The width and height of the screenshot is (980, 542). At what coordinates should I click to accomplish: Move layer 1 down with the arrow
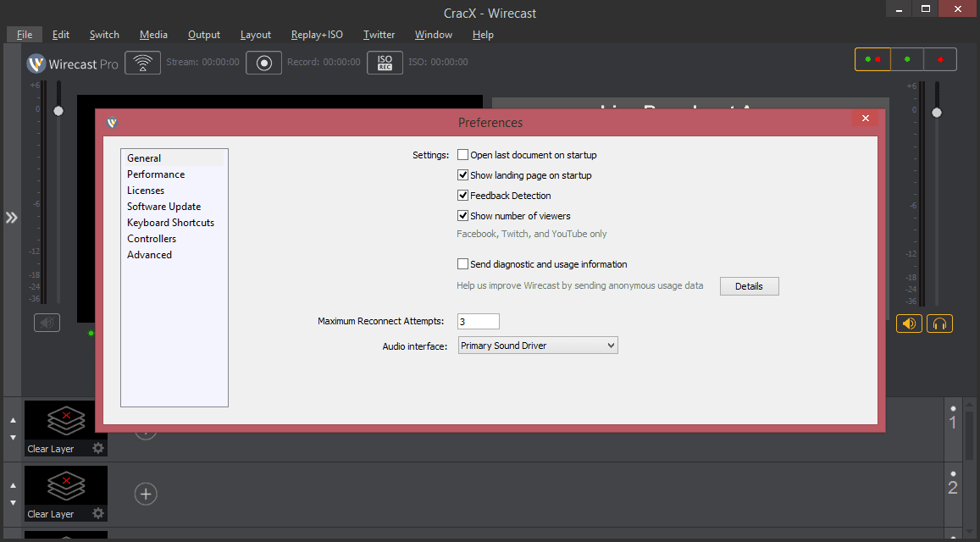click(13, 438)
